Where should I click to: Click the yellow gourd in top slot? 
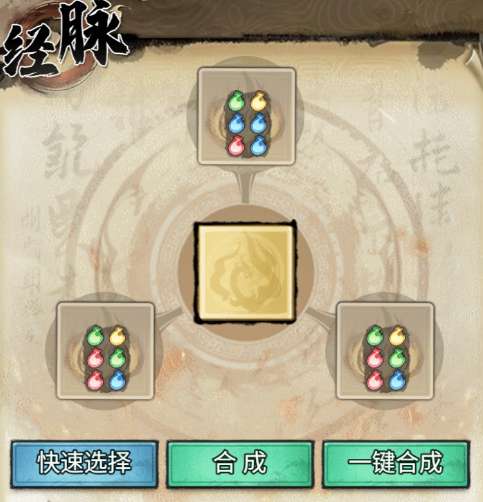pyautogui.click(x=258, y=100)
